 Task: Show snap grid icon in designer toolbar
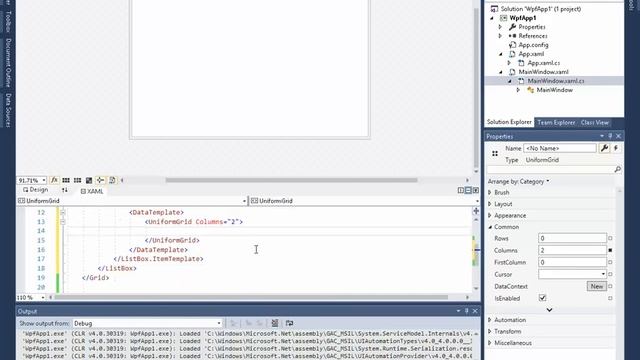(66, 180)
